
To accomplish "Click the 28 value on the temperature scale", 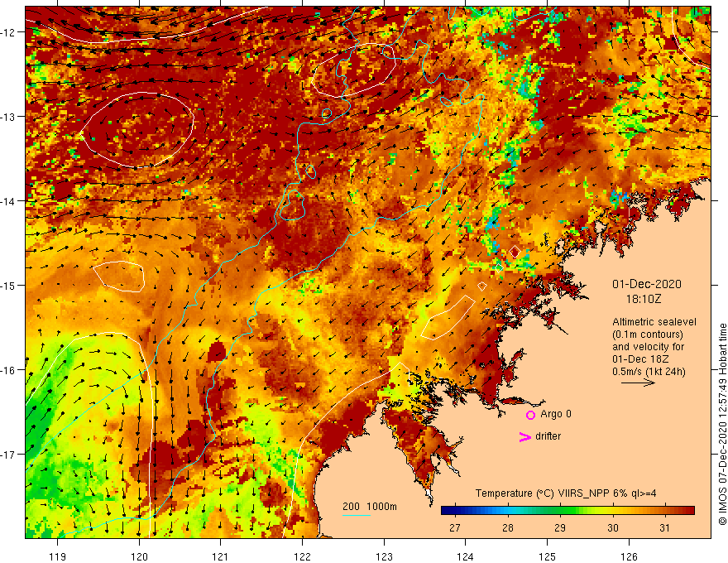I will point(507,527).
